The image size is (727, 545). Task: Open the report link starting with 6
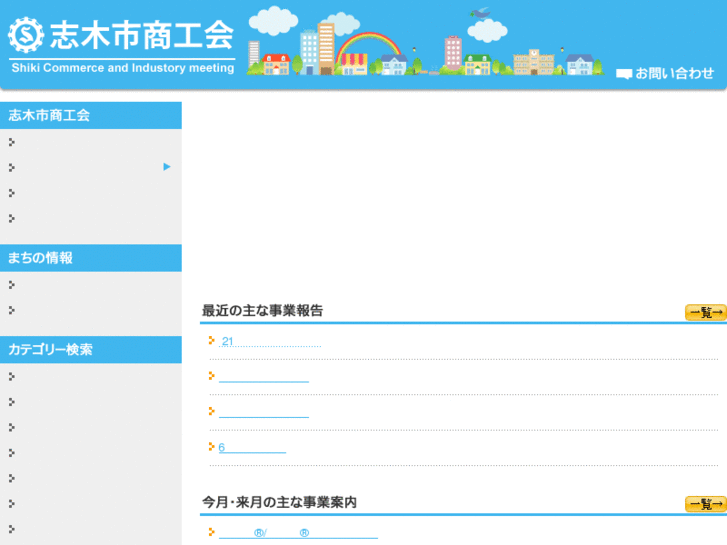point(252,448)
